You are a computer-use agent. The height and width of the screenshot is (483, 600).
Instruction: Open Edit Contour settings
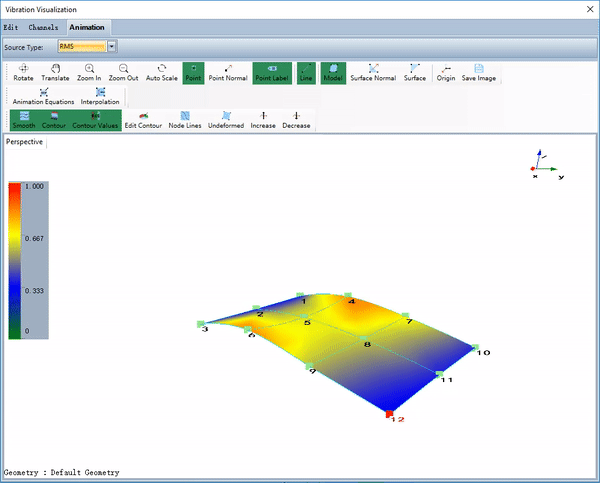point(143,120)
